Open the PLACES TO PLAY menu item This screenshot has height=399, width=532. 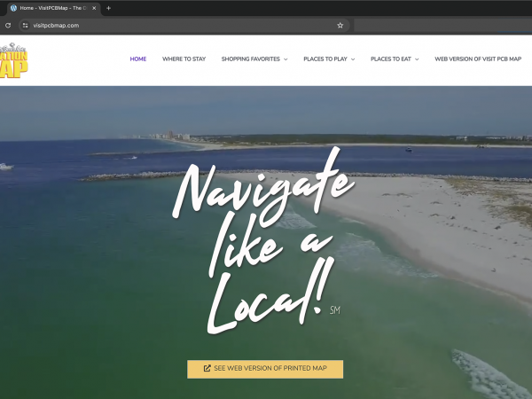click(x=325, y=59)
